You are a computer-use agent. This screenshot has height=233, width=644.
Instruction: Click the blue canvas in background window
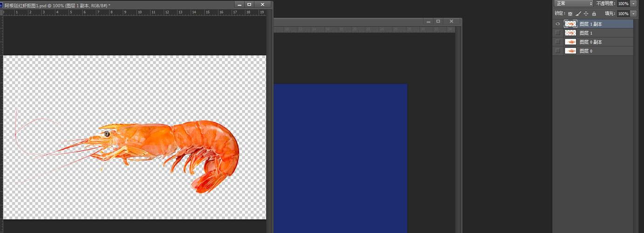click(340, 158)
